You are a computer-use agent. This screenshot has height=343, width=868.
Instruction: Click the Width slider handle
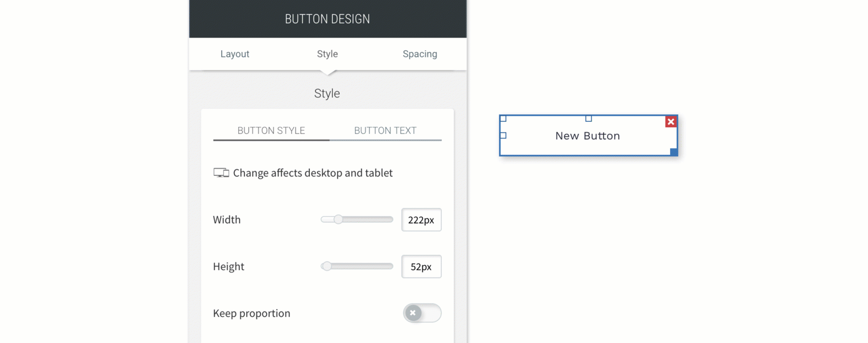point(338,219)
